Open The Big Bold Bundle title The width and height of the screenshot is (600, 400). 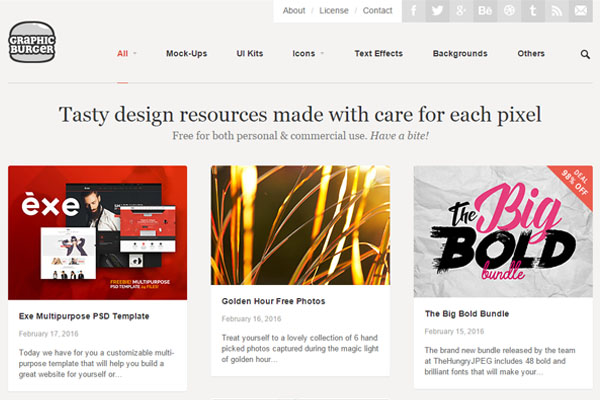click(466, 314)
